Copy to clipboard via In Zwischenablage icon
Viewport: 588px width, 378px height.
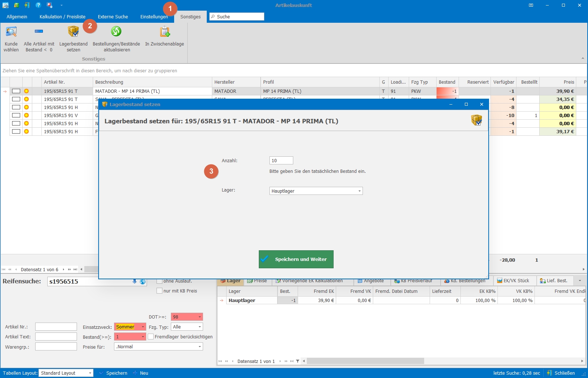click(165, 32)
